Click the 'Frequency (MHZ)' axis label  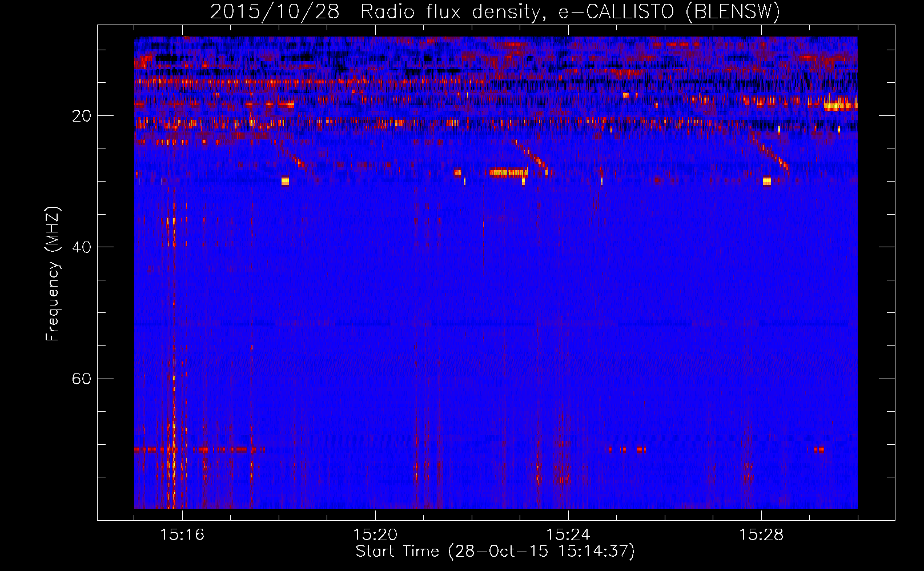53,274
